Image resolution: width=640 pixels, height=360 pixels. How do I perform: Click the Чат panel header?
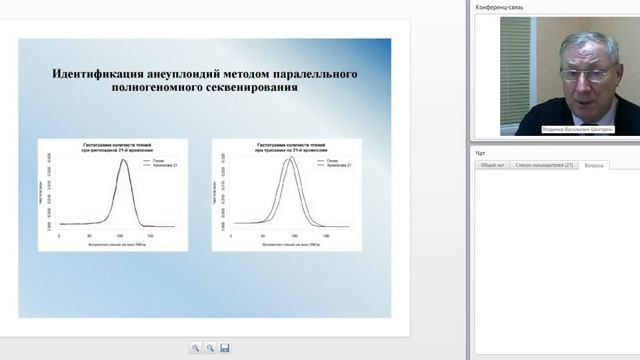(480, 153)
